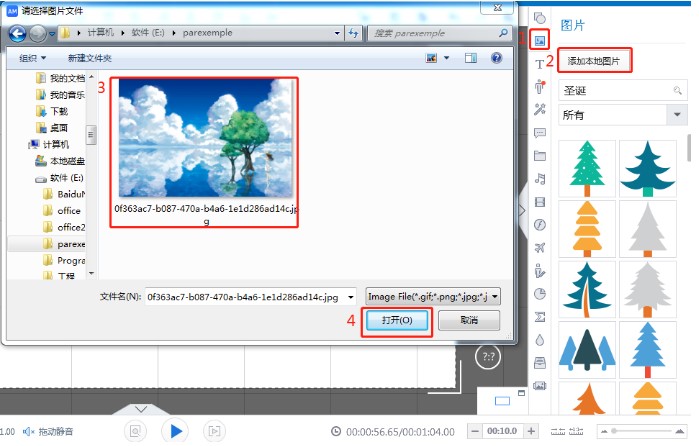Select the 00:10.0 duration value field
The image size is (699, 446).
point(502,431)
